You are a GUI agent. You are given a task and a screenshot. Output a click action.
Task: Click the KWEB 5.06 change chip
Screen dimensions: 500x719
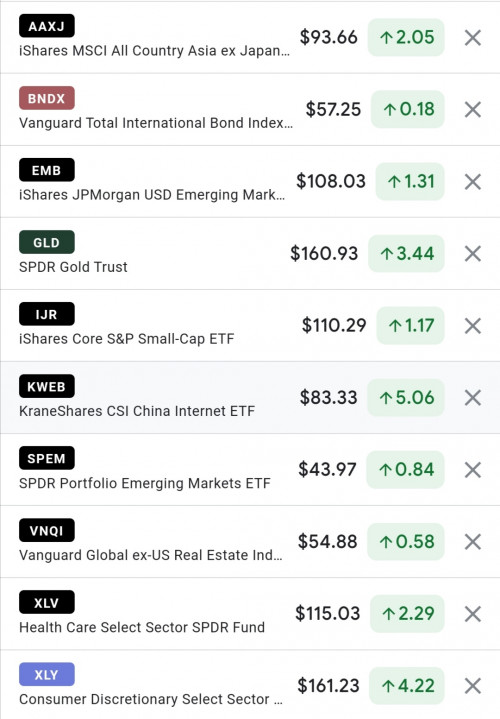pyautogui.click(x=406, y=398)
